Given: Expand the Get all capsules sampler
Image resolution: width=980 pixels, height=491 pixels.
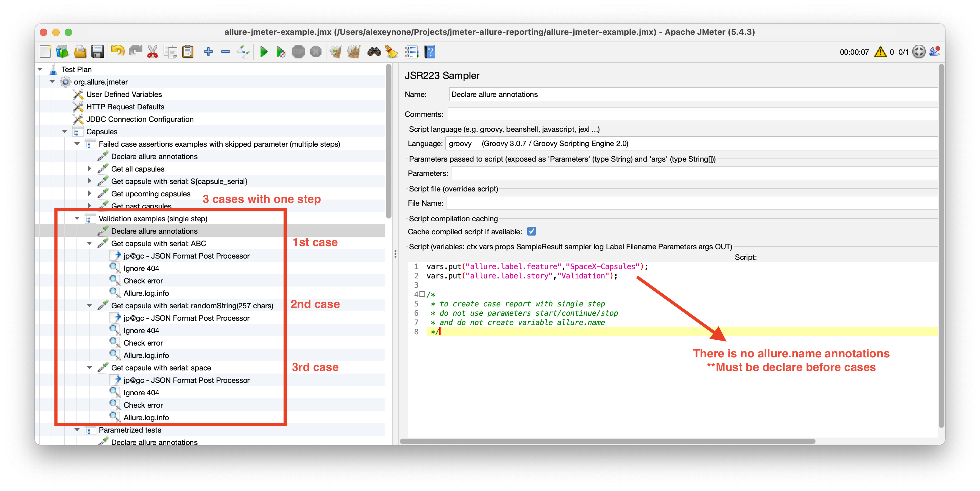Looking at the screenshot, I should [x=90, y=168].
